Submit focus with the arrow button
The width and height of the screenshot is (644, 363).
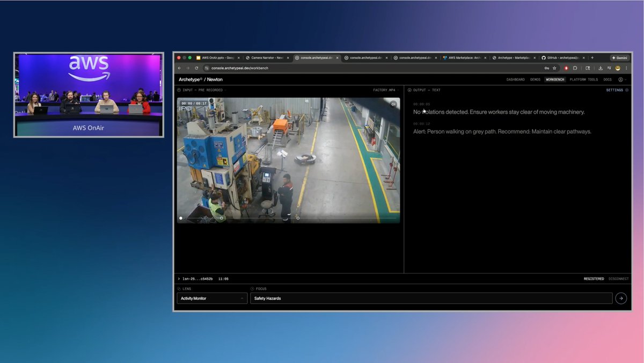pyautogui.click(x=621, y=298)
